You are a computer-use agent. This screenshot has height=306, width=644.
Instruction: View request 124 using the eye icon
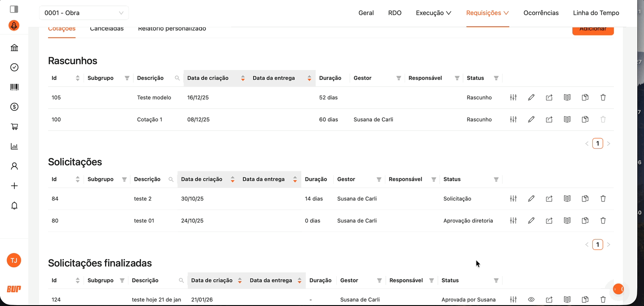tap(531, 299)
